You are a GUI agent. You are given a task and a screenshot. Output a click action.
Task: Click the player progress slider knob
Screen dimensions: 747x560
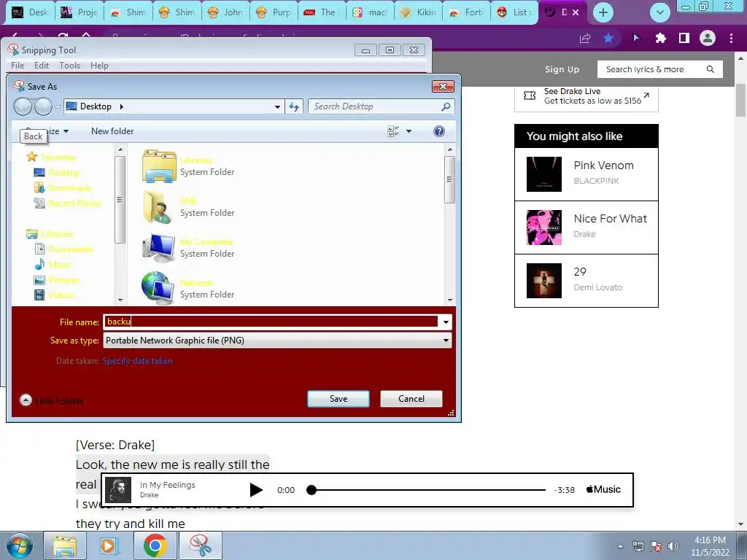click(311, 489)
